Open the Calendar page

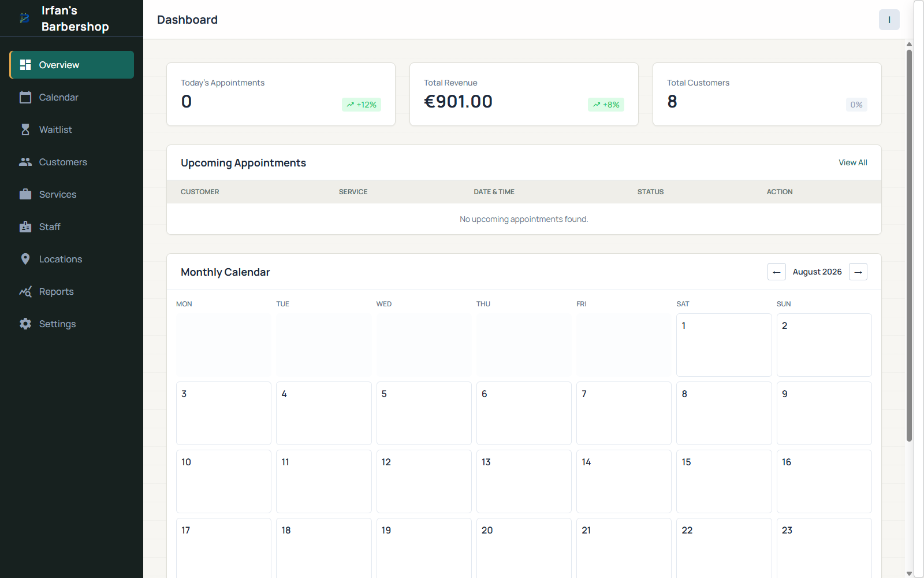72,97
